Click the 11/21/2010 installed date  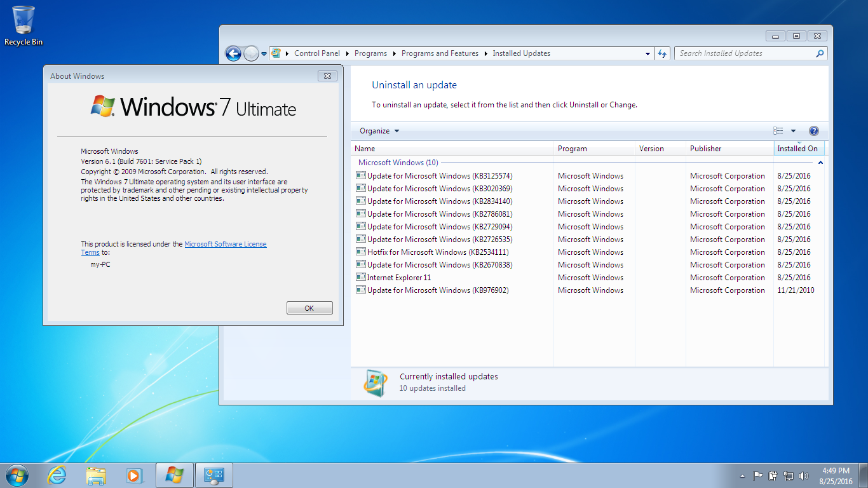796,290
